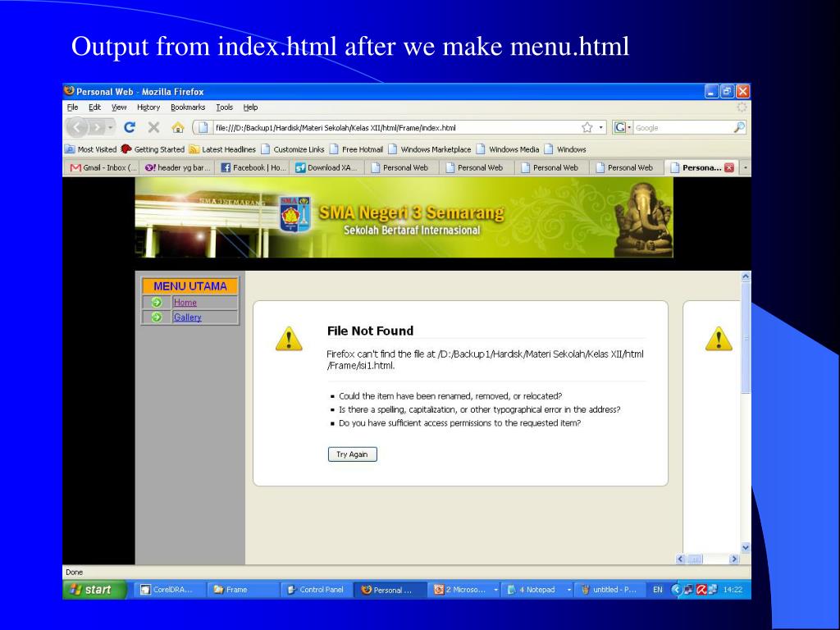Open the list all tabs dropdown
This screenshot has width=840, height=630.
[745, 167]
